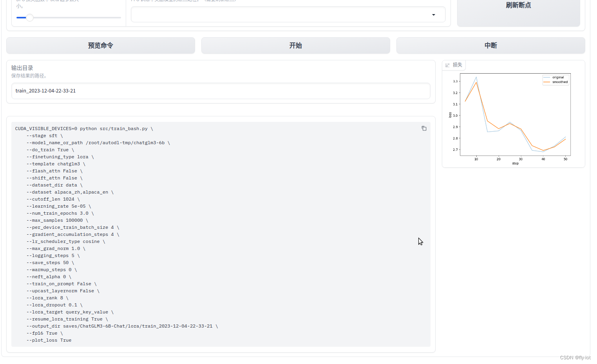Click the '--fp16 True' line

tap(45, 333)
